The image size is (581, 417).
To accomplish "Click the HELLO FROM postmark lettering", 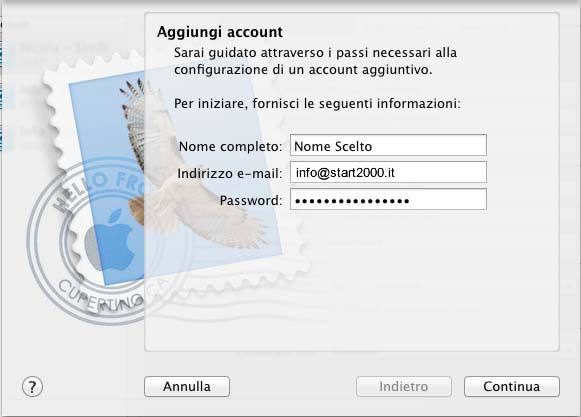I will tap(94, 191).
